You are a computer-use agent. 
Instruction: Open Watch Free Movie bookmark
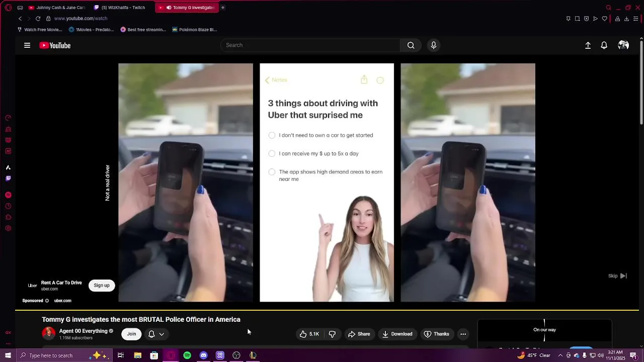click(40, 30)
